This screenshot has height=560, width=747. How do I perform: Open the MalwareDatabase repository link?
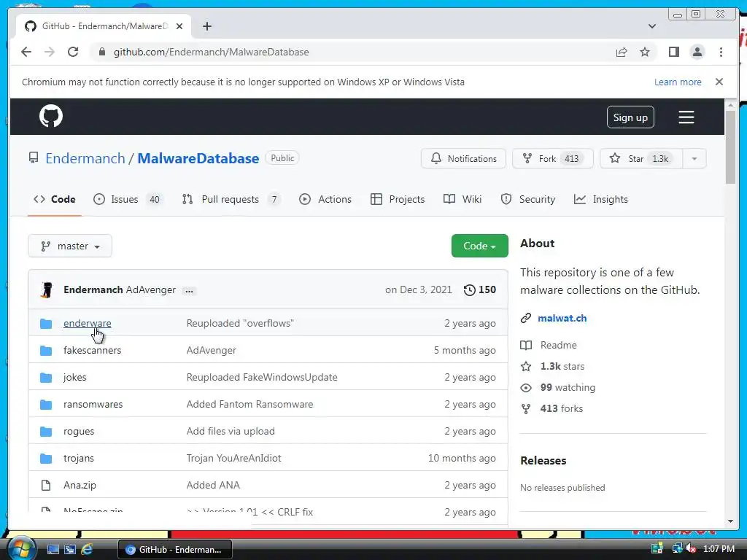198,158
